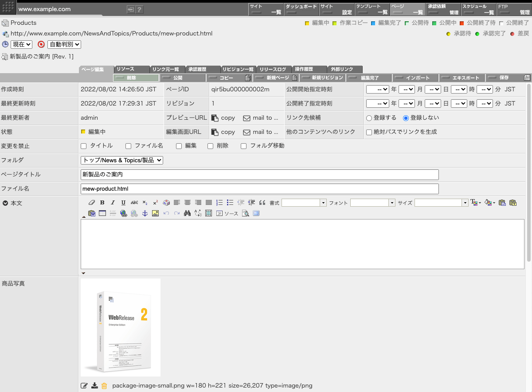Switch to the リソース tab

[x=131, y=69]
